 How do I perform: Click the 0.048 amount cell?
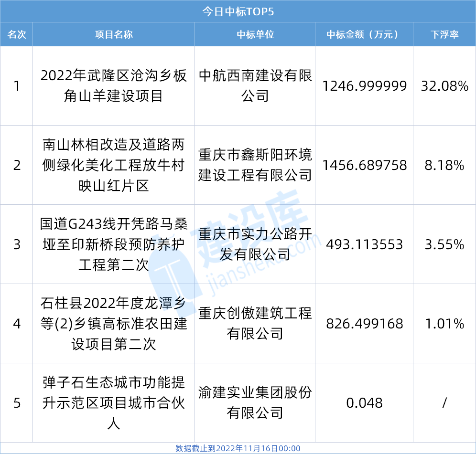364,402
